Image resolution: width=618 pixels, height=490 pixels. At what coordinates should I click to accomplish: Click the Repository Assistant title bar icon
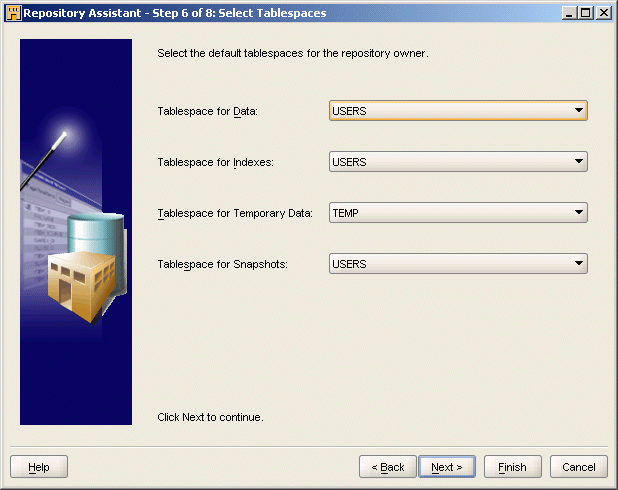tap(13, 13)
